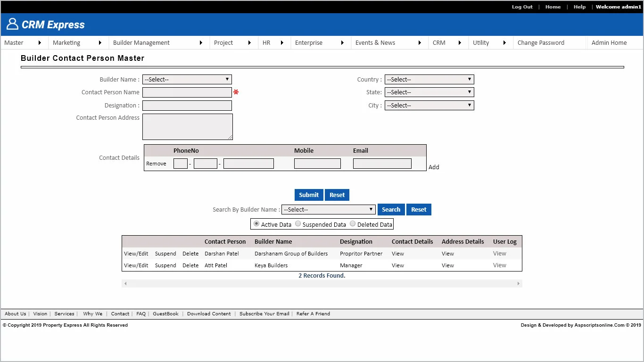This screenshot has width=644, height=362.
Task: Click the Email input field
Action: pyautogui.click(x=382, y=164)
